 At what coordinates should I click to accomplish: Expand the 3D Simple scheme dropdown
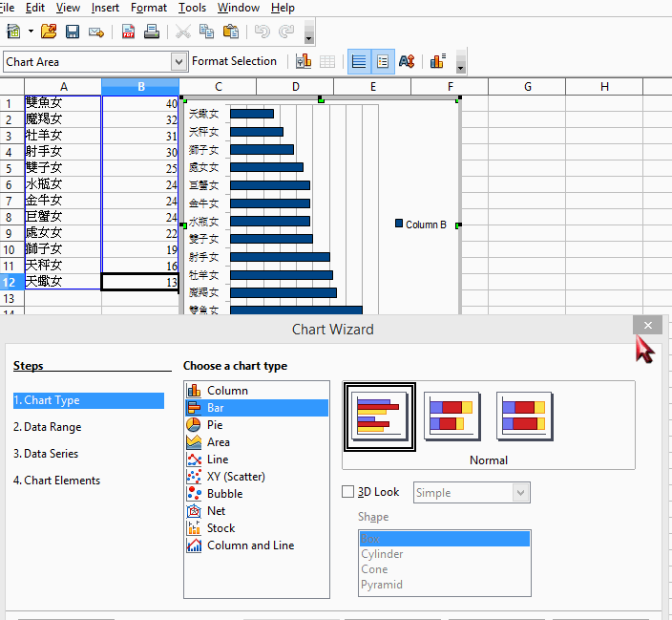coord(520,493)
